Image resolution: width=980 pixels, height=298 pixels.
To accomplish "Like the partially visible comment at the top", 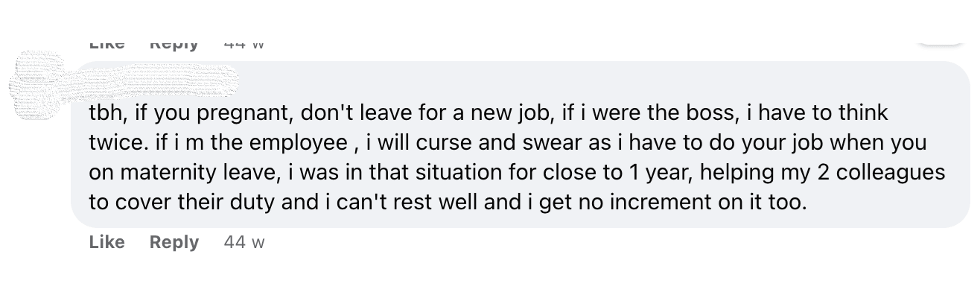I will click(x=106, y=44).
